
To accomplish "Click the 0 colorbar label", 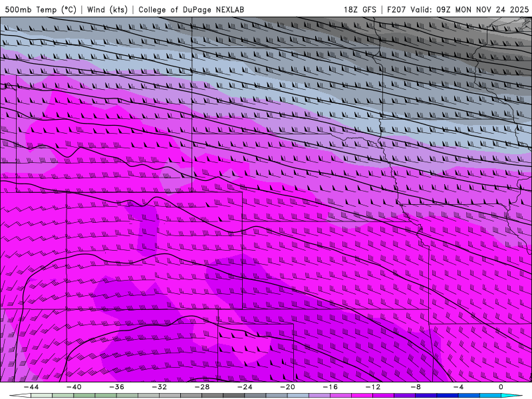I will coord(501,387).
